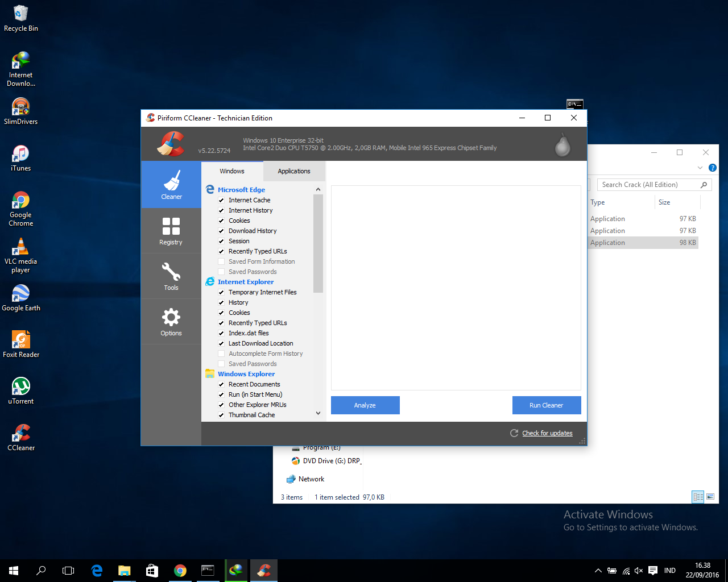728x582 pixels.
Task: Click the refresh icon beside Check for updates
Action: tap(514, 433)
